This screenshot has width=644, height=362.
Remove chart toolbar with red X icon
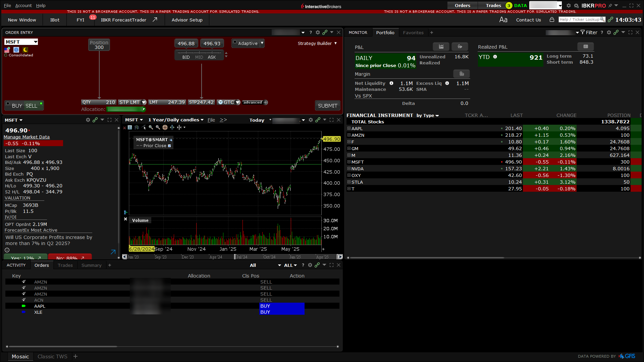(124, 128)
